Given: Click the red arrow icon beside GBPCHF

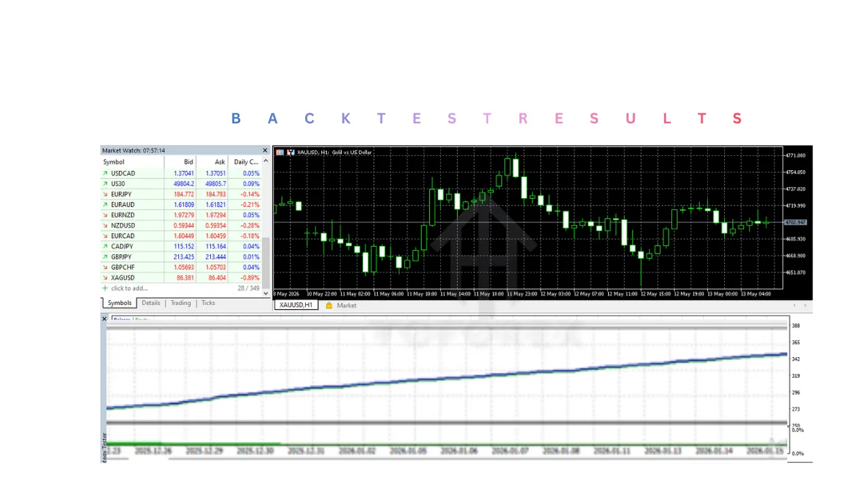Looking at the screenshot, I should click(105, 267).
